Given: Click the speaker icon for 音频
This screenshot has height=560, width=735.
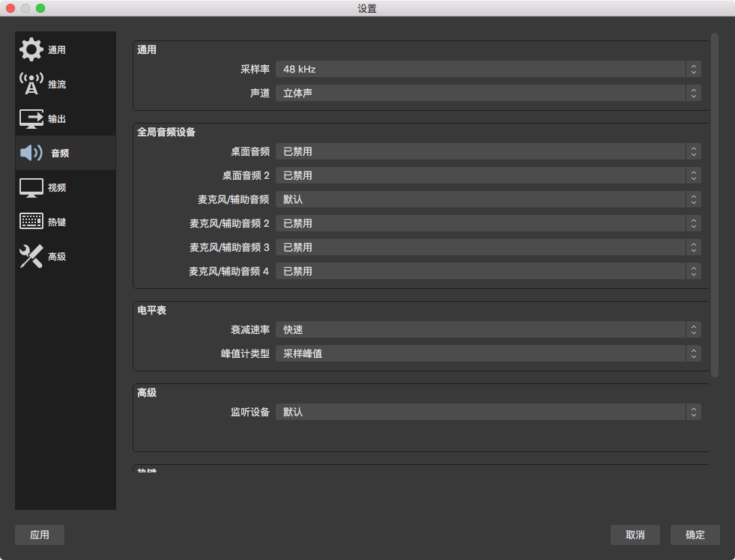Looking at the screenshot, I should pos(31,153).
